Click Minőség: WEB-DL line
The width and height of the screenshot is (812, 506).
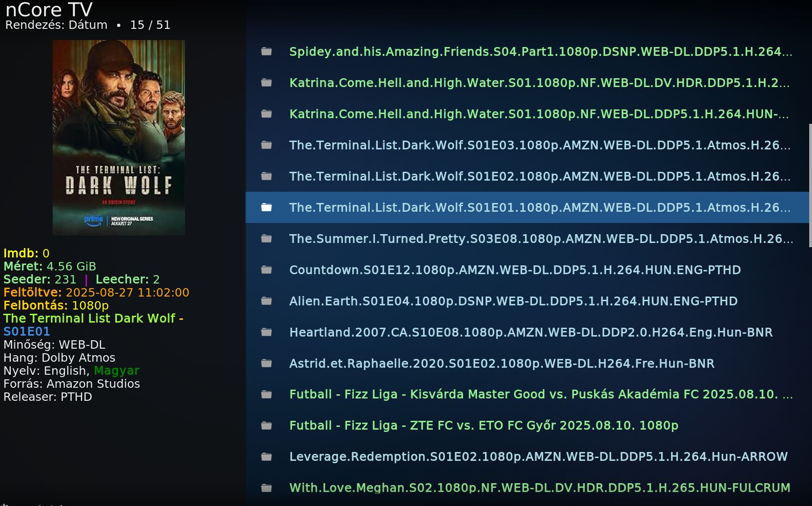(x=55, y=344)
